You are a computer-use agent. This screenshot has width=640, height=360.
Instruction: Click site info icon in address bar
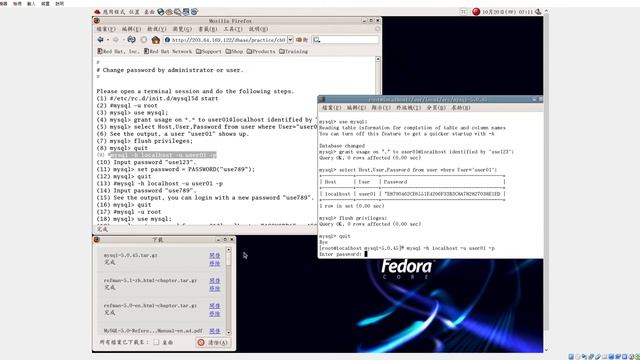pos(167,40)
